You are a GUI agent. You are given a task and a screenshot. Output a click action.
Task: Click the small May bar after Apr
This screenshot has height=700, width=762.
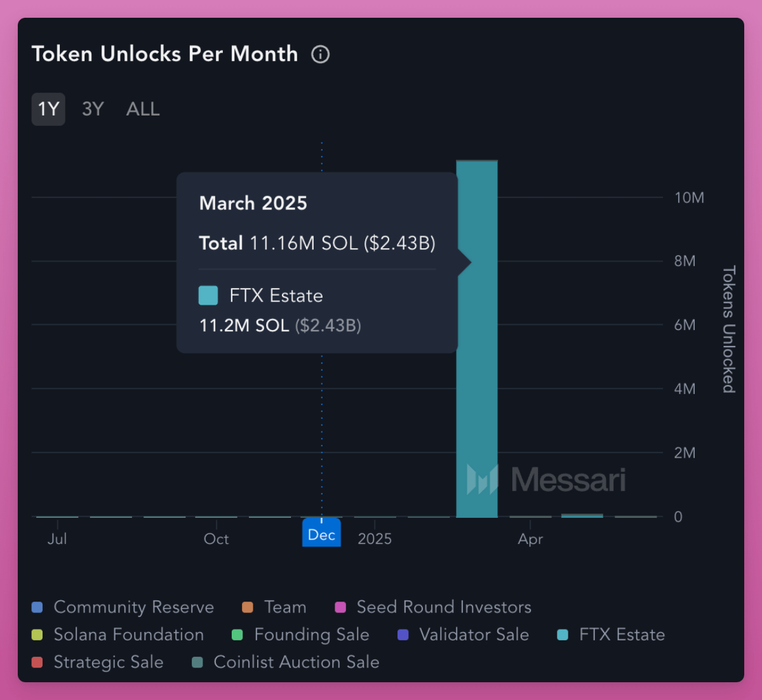[x=582, y=515]
